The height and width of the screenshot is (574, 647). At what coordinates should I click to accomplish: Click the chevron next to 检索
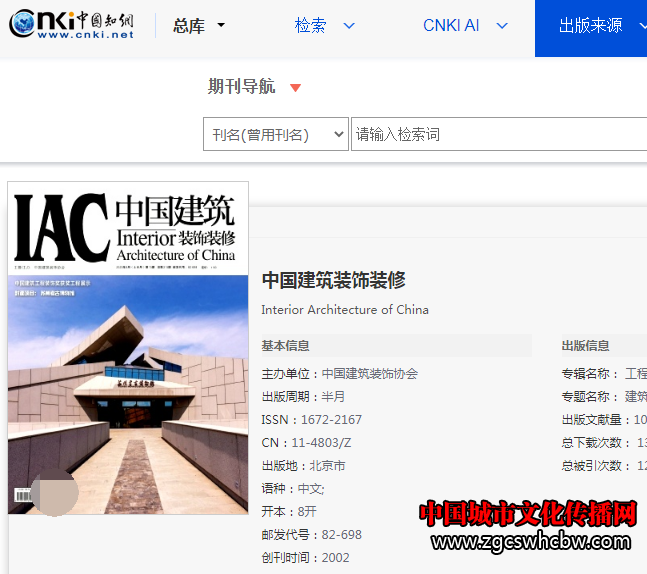click(349, 26)
